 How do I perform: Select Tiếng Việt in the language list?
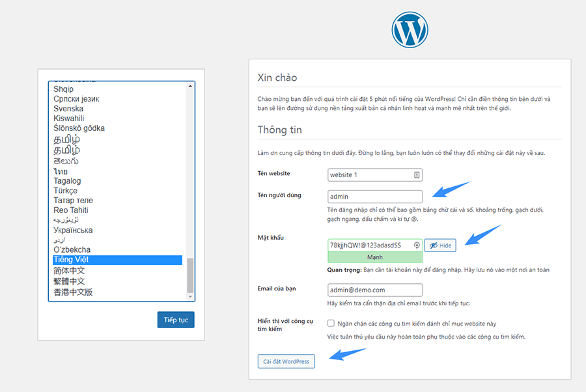coord(117,260)
